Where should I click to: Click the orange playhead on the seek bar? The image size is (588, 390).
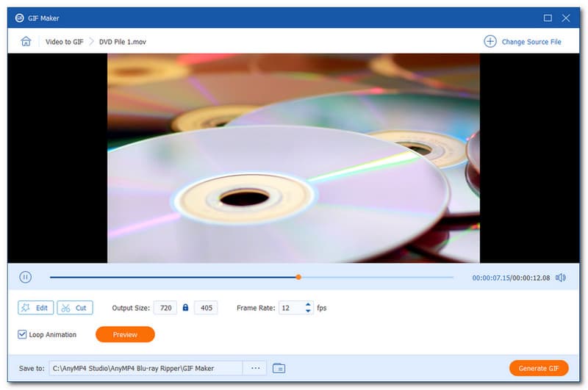point(298,278)
